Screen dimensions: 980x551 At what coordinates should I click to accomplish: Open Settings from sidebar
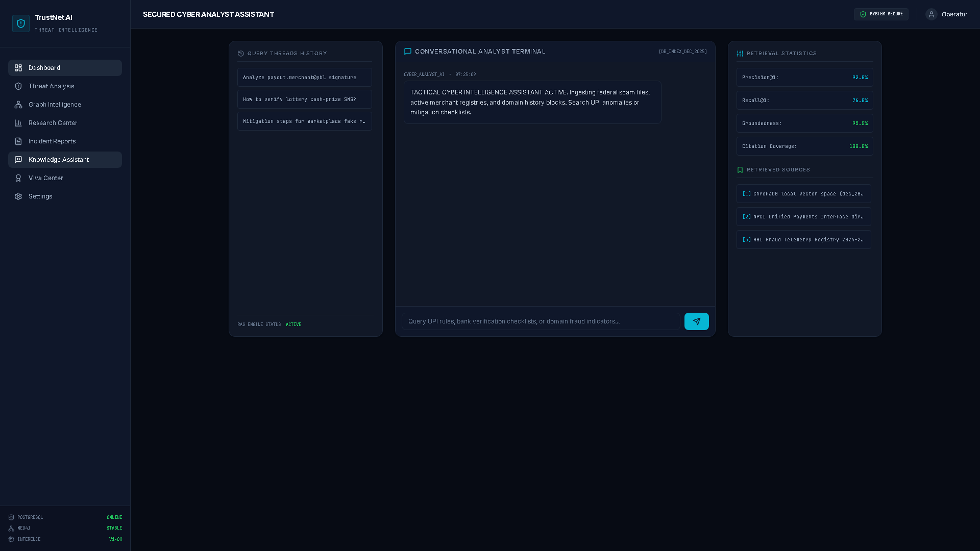[65, 196]
